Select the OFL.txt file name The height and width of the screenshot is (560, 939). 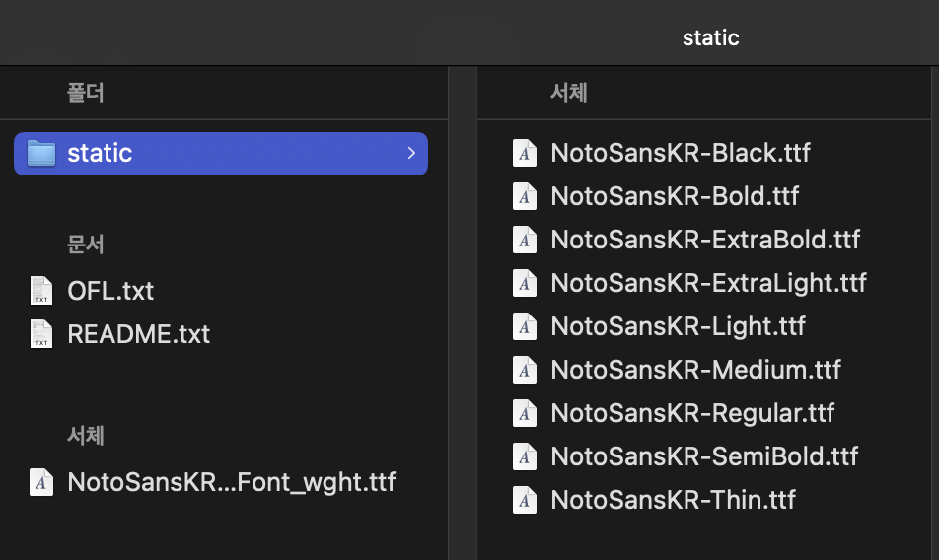pyautogui.click(x=110, y=291)
